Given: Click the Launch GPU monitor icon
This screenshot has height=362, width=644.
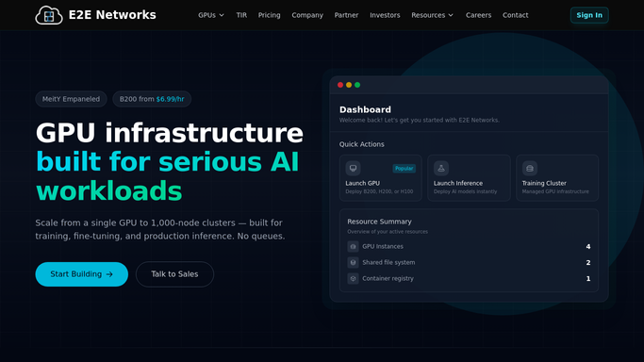Looking at the screenshot, I should click(x=353, y=169).
